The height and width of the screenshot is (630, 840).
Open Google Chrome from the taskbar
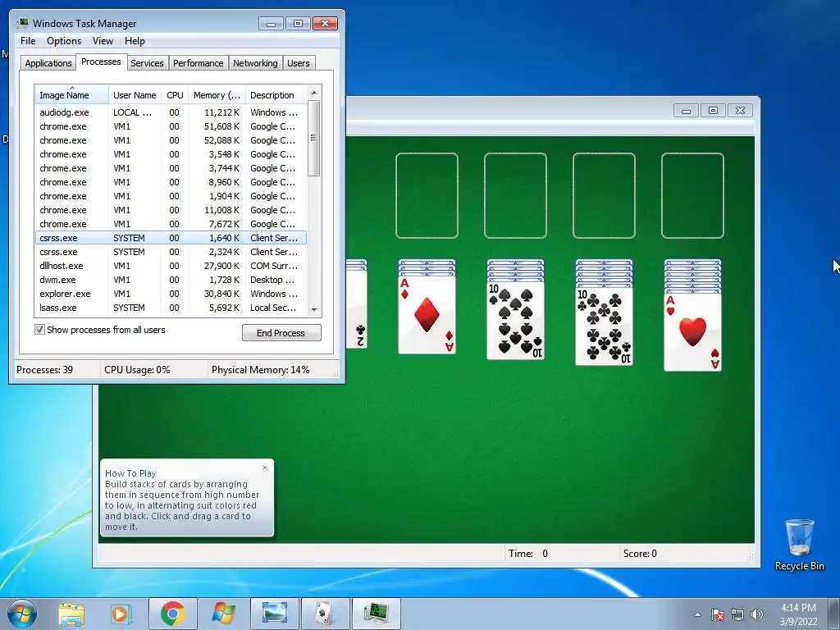(172, 614)
